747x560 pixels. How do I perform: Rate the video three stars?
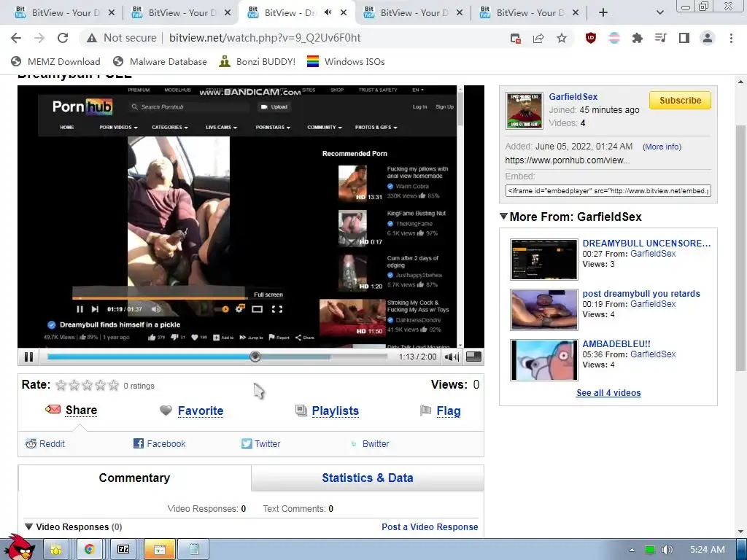click(88, 385)
